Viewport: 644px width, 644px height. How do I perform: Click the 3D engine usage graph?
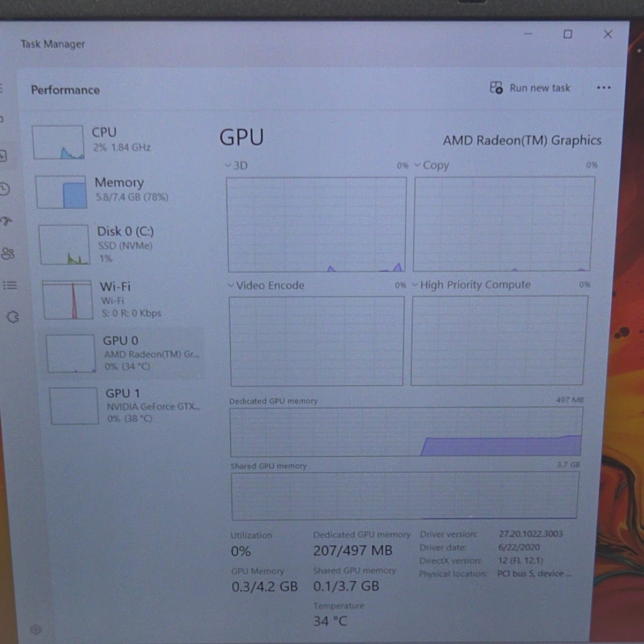(317, 225)
